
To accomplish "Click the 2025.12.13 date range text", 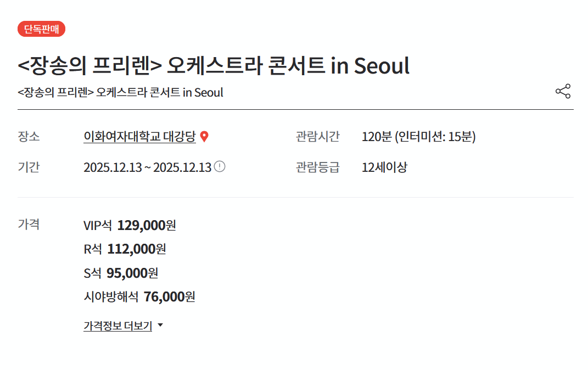I will click(147, 167).
